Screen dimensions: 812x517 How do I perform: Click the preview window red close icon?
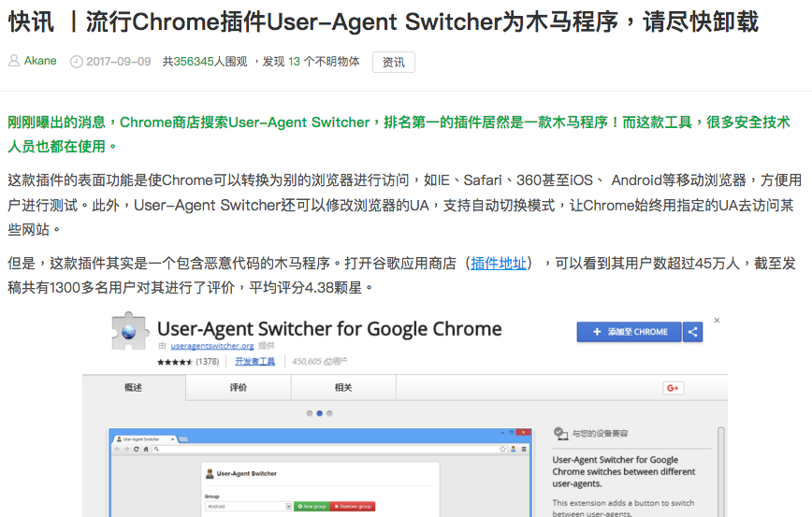(x=523, y=432)
